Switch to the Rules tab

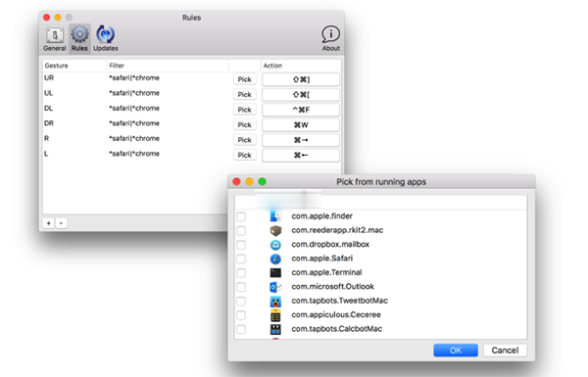79,39
